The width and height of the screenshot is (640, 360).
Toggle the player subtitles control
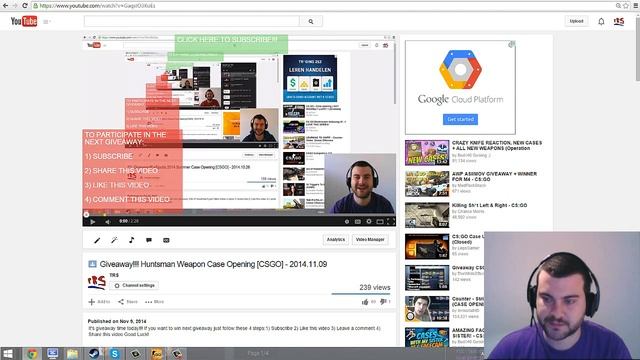pyautogui.click(x=358, y=222)
